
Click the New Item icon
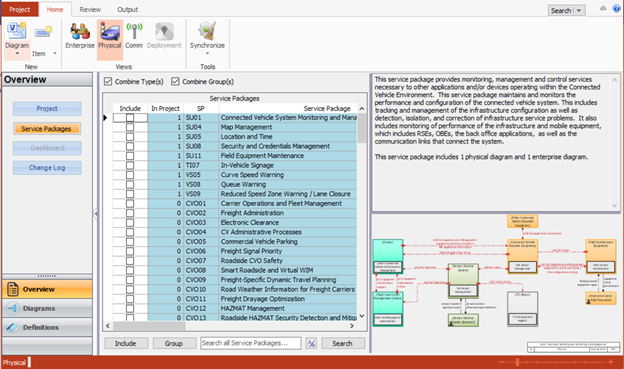tap(43, 32)
